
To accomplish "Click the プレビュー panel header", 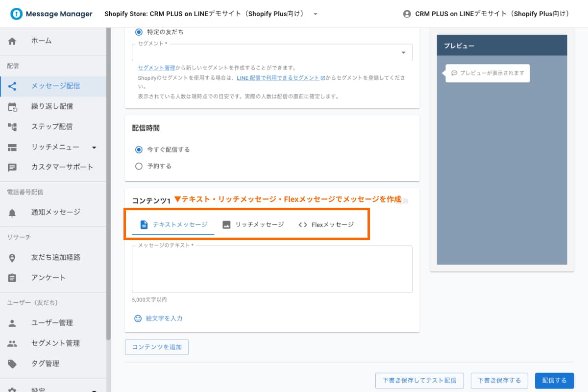I will 502,46.
